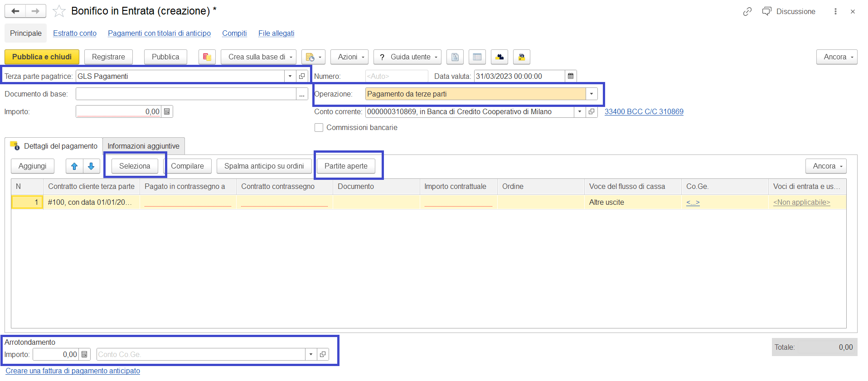The width and height of the screenshot is (868, 381).
Task: Open the Guida utente dropdown
Action: (x=407, y=57)
